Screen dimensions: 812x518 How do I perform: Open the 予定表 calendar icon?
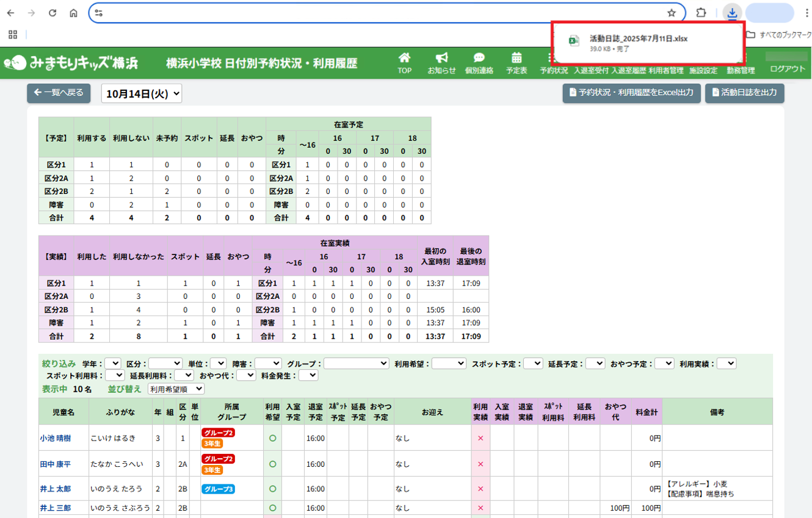coord(517,59)
